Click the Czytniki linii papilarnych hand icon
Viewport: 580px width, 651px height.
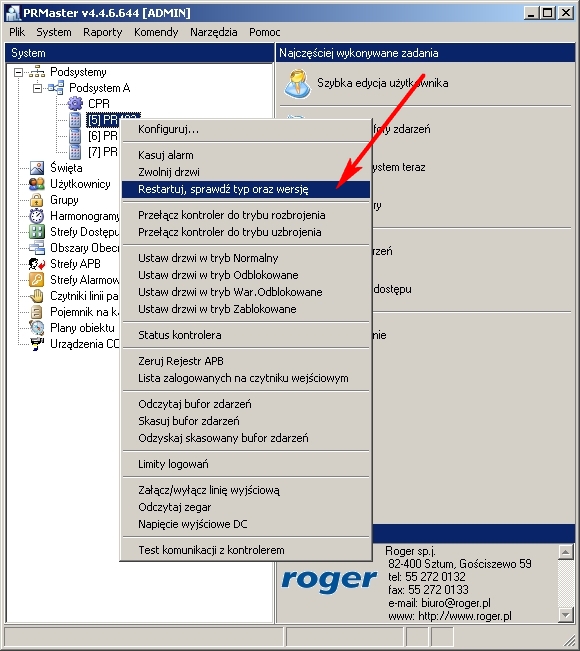pyautogui.click(x=37, y=296)
